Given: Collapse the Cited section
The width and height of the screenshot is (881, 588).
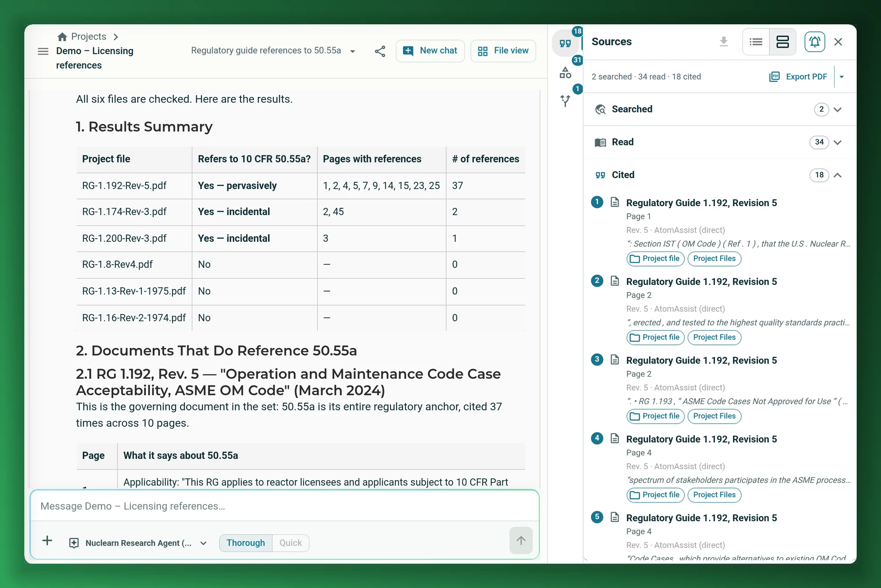Looking at the screenshot, I should pyautogui.click(x=837, y=175).
